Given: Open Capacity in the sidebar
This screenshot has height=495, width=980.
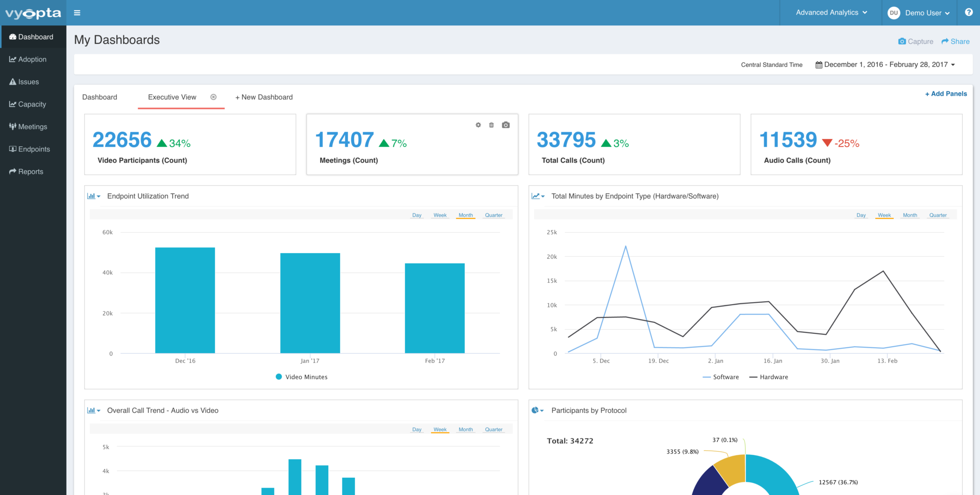Looking at the screenshot, I should coord(33,104).
